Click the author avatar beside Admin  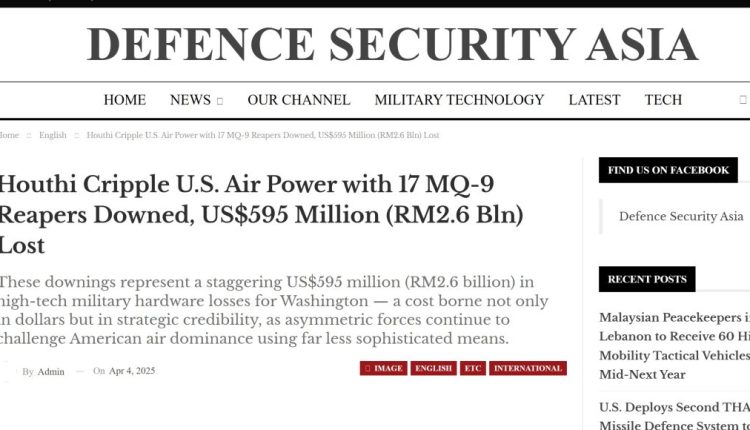[x=9, y=371]
